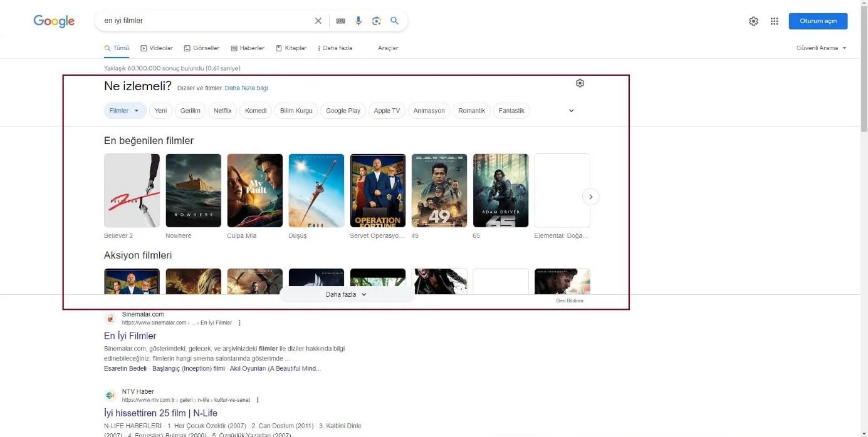The width and height of the screenshot is (868, 437).
Task: Click the magnifier search icon
Action: pos(394,21)
